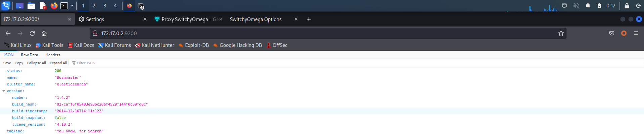Toggle the muted volume icon in the panel
644x135 pixels.
[x=576, y=6]
